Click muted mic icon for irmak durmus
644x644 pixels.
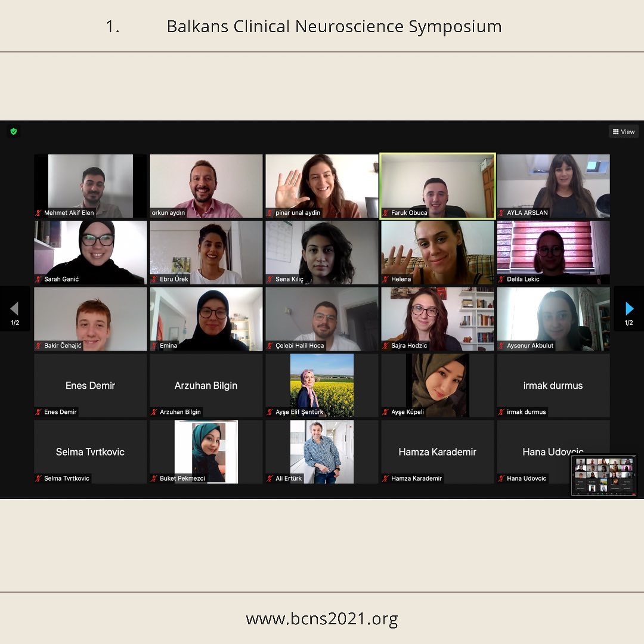tap(502, 412)
